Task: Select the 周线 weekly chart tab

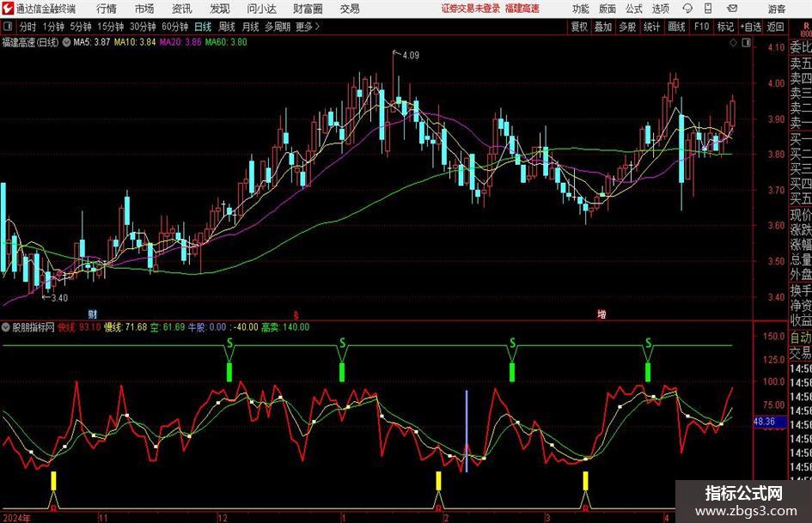Action: [x=226, y=27]
